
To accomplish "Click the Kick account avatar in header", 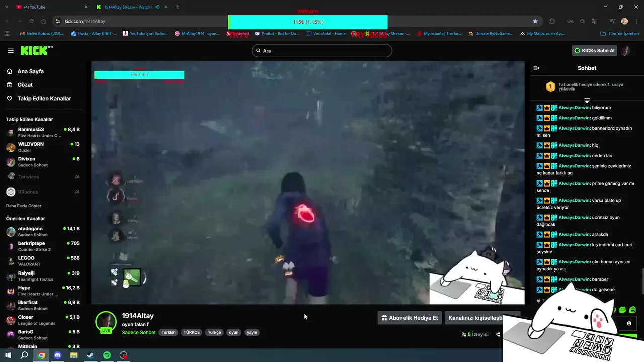I will (625, 51).
